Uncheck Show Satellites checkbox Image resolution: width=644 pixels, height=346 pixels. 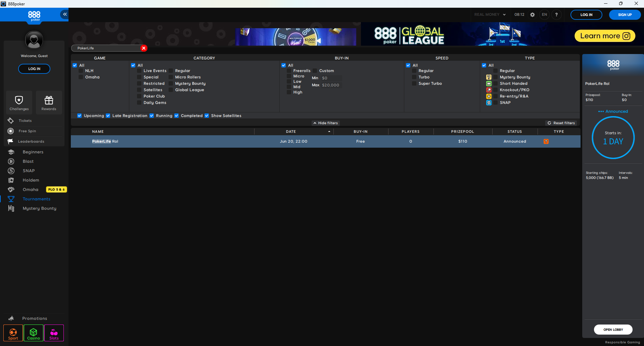coord(207,116)
